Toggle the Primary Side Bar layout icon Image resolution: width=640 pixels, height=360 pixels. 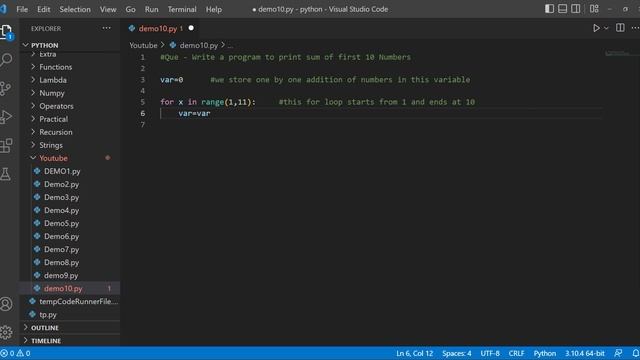[x=549, y=9]
